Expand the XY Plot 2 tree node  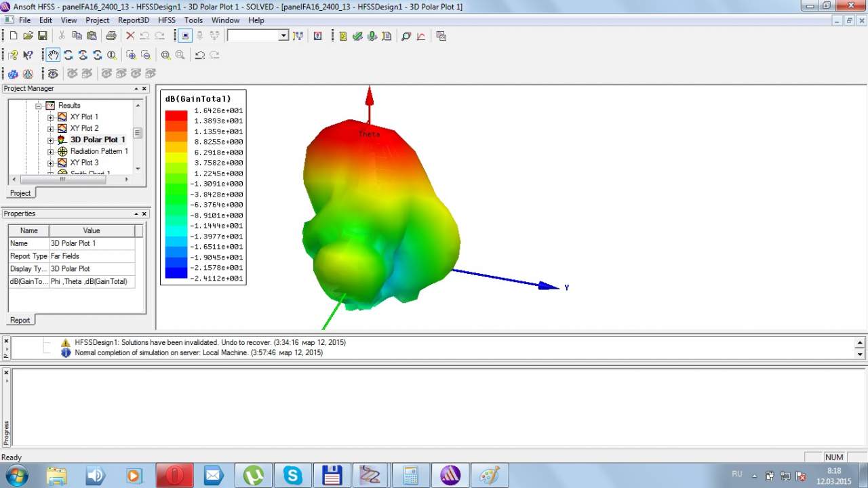click(x=51, y=128)
